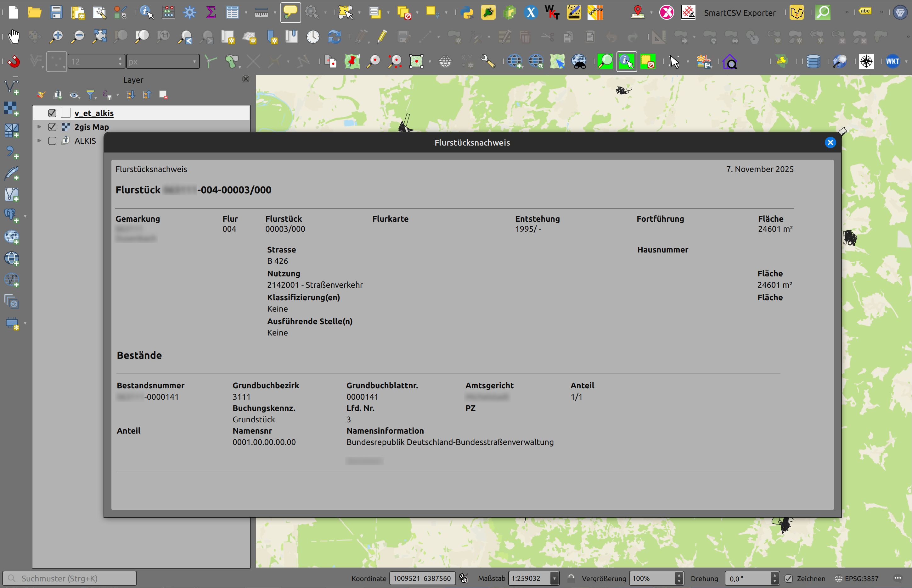Image resolution: width=912 pixels, height=588 pixels.
Task: Click the Refresh map icon
Action: coord(334,37)
